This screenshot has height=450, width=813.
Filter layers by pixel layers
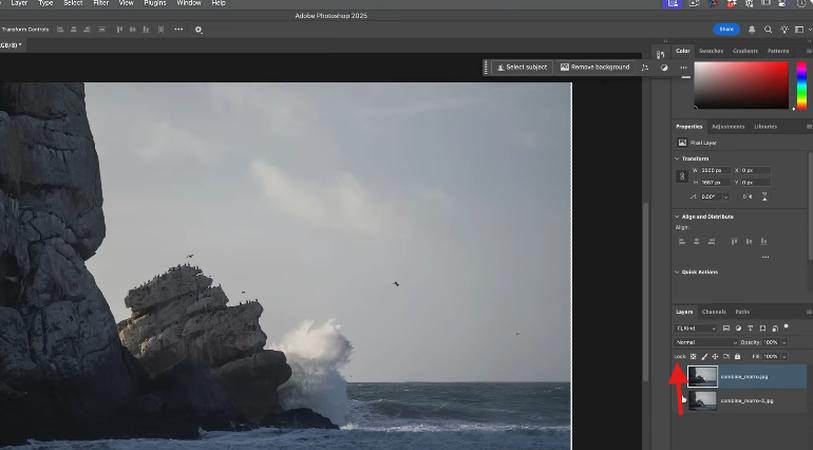[x=726, y=328]
